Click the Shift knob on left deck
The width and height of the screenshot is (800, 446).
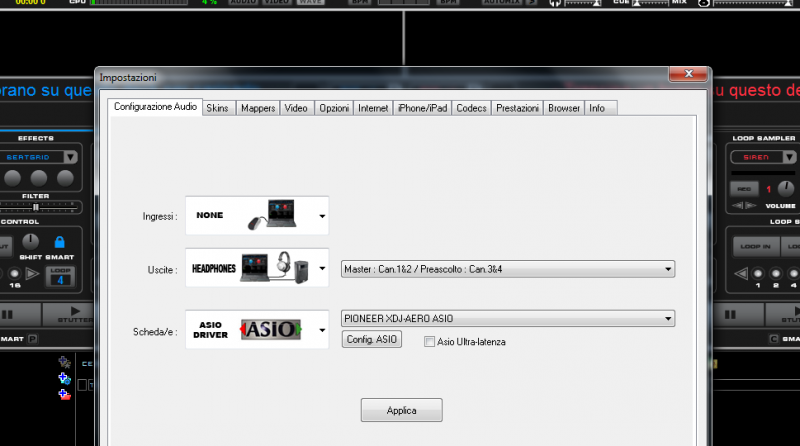coord(31,241)
